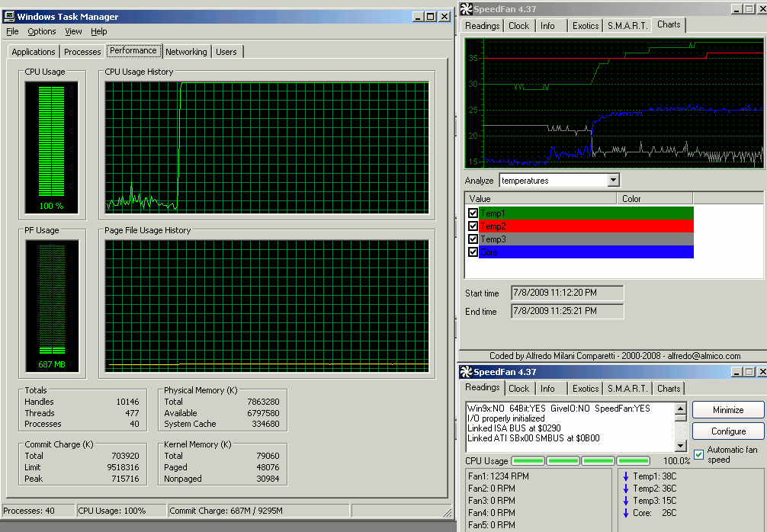Open S.M.A.R.T. tab in lower SpeedFan window
The height and width of the screenshot is (532, 767).
click(627, 388)
